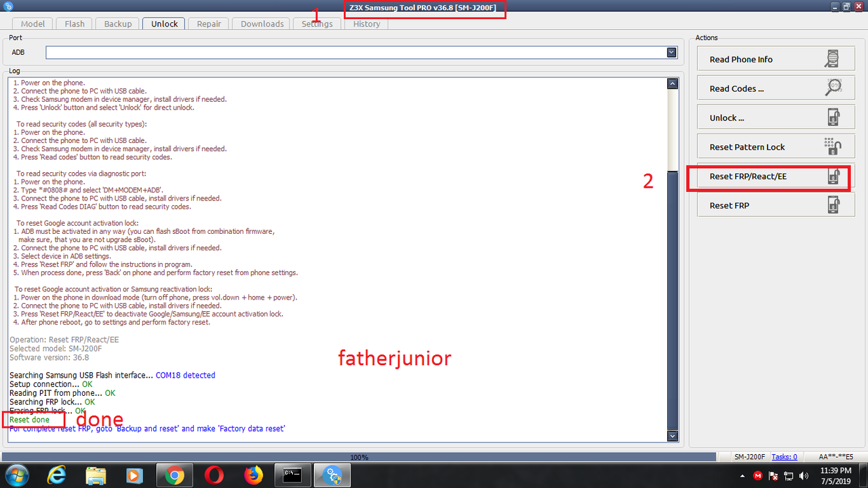Switch to the Downloads tab
The width and height of the screenshot is (868, 488).
262,24
